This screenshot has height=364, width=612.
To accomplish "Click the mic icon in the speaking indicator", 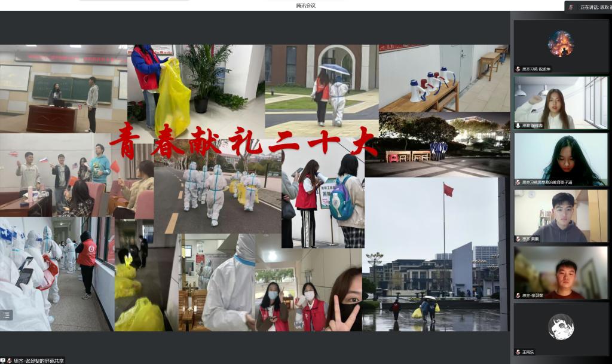I will (571, 7).
